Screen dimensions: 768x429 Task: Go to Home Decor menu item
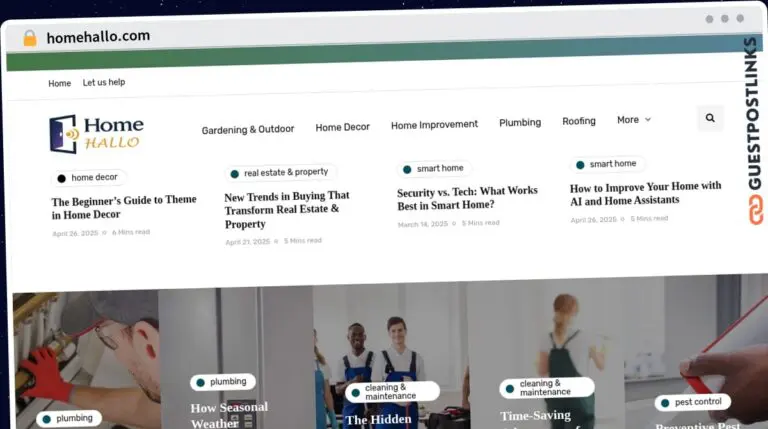(x=342, y=127)
